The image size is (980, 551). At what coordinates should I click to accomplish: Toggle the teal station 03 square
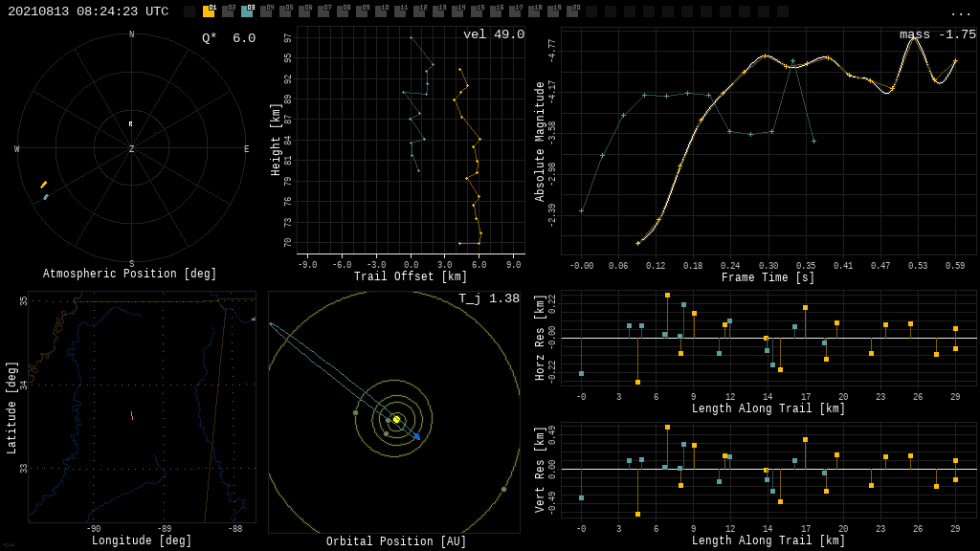(247, 11)
